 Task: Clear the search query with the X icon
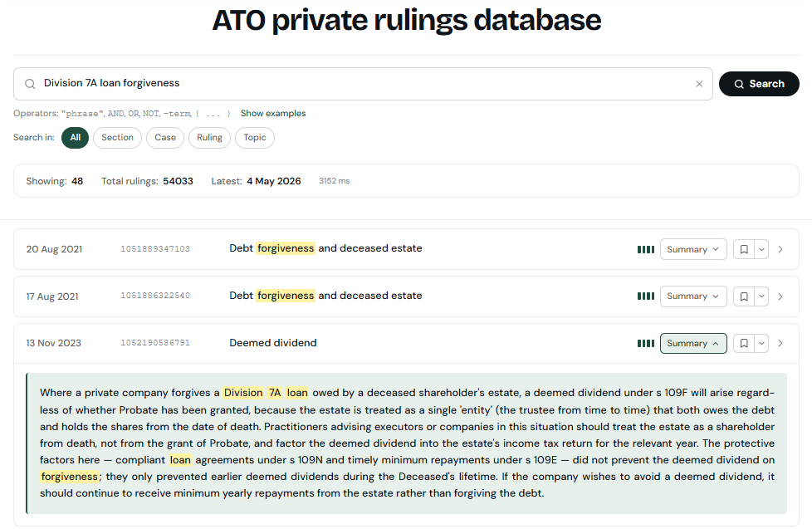tap(699, 84)
